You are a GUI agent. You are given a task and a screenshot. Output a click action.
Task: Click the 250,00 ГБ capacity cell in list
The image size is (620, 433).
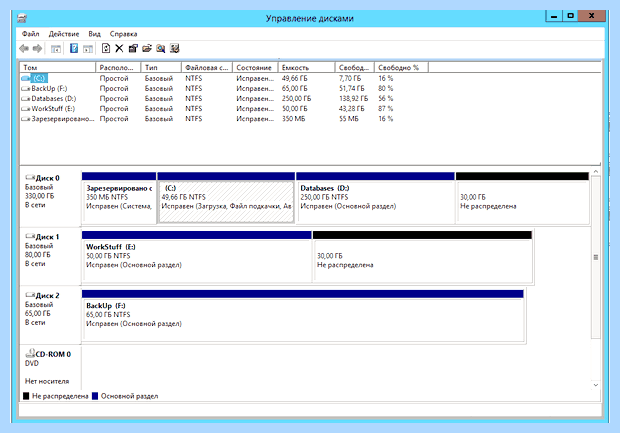296,98
